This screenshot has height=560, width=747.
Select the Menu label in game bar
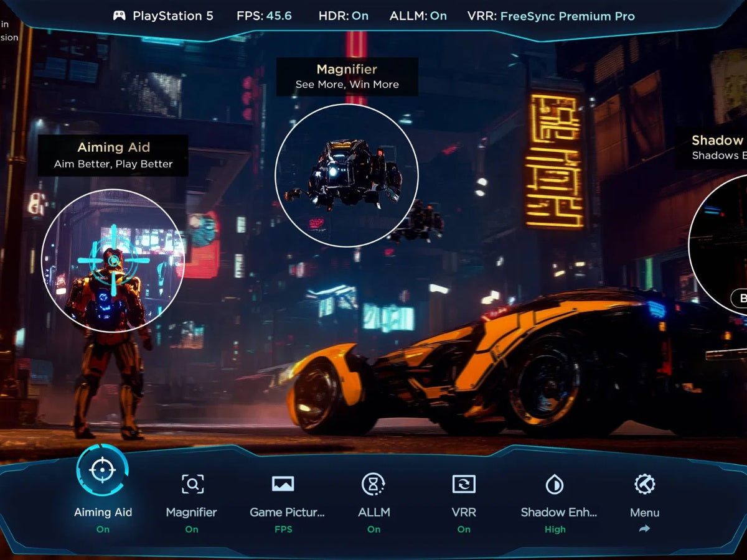pos(644,513)
